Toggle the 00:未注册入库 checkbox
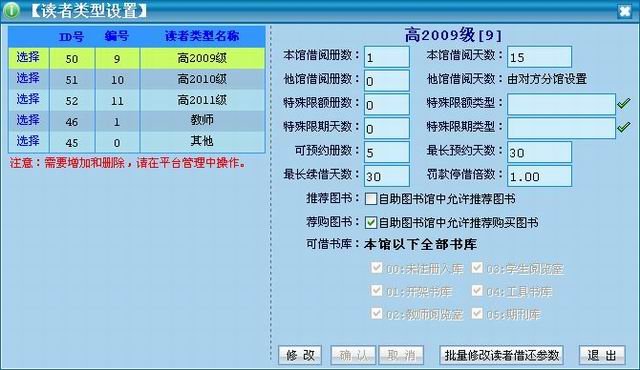Viewport: 640px width, 370px height. (x=376, y=268)
